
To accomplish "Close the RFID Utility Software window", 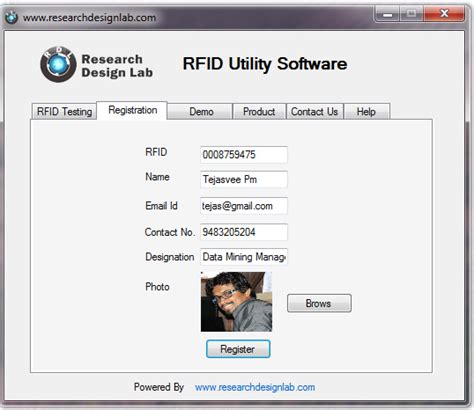I will (x=444, y=14).
